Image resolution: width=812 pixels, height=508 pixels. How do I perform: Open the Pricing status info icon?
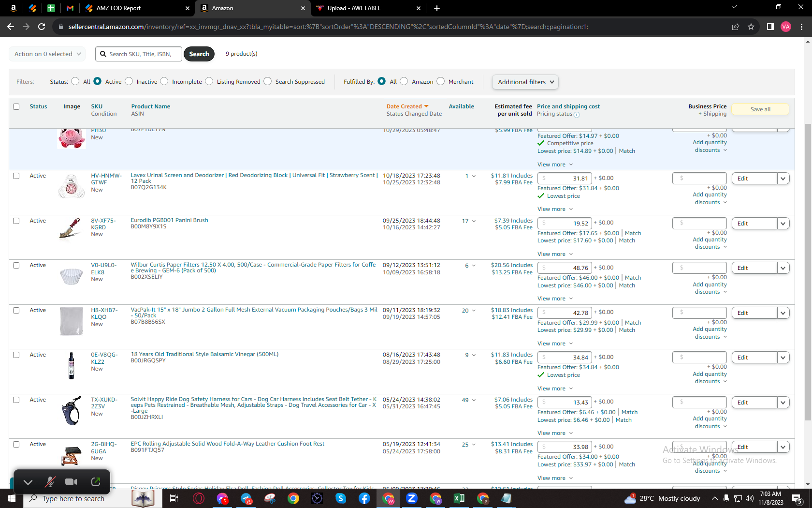point(577,115)
